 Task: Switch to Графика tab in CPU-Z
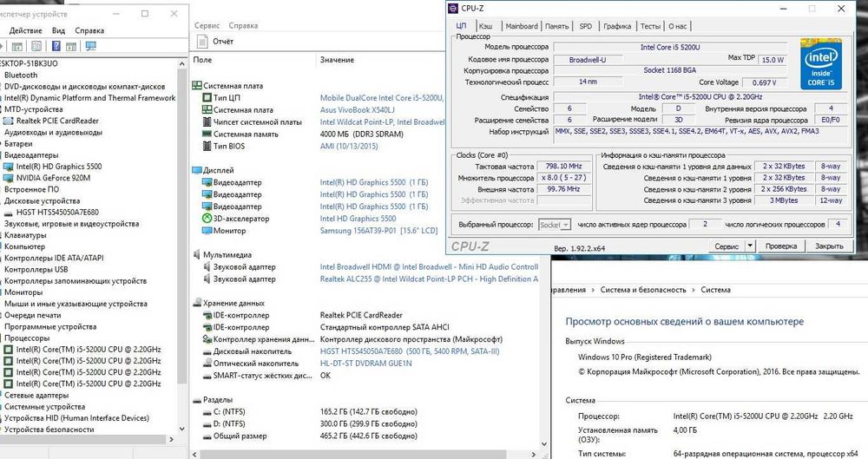[x=617, y=26]
